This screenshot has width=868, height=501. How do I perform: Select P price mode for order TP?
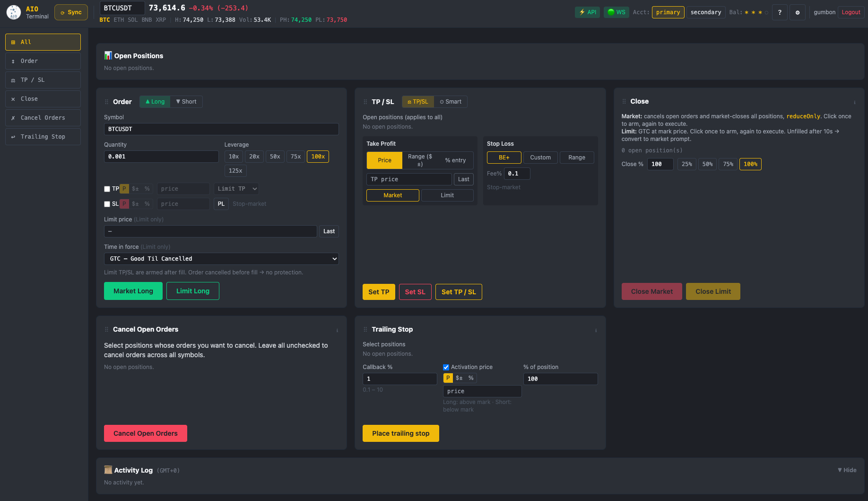(124, 189)
